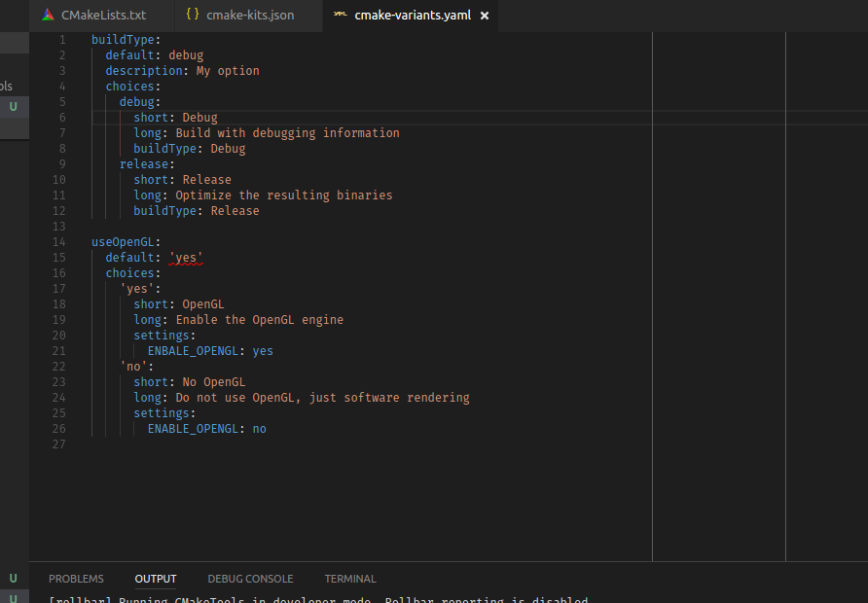
Task: Fold the useOpenGL block on line 14
Action: coord(77,241)
